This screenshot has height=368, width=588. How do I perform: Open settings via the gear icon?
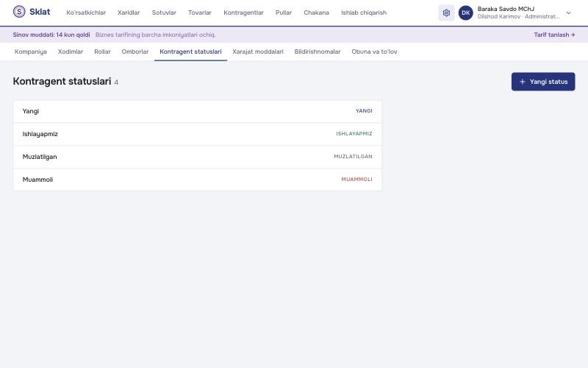pos(446,13)
